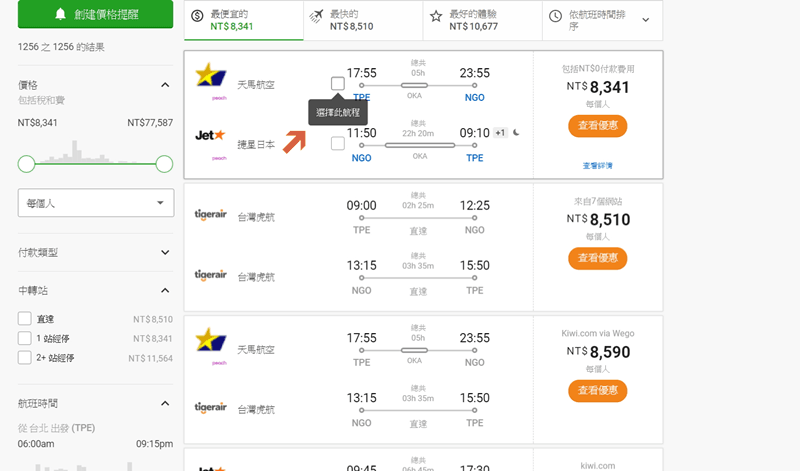Click Jetstar logo in NT$8,341 result
The height and width of the screenshot is (471, 800).
tap(210, 135)
